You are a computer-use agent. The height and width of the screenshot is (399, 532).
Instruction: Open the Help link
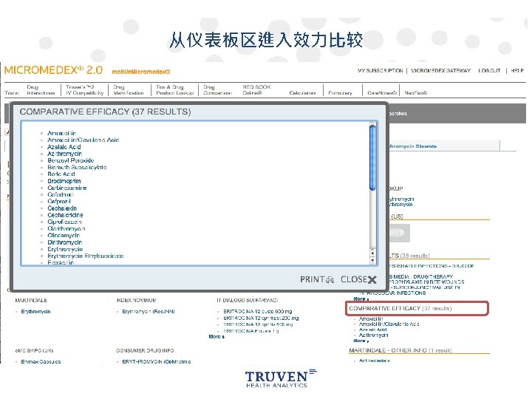(517, 71)
